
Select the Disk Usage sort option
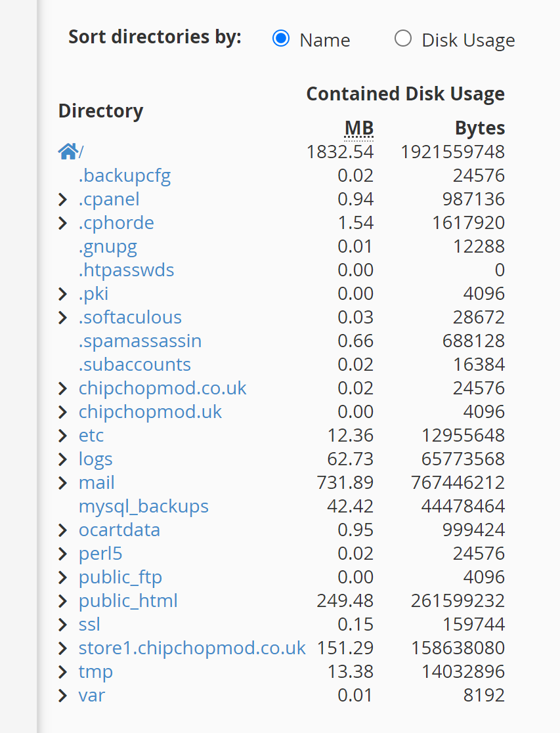(x=403, y=39)
